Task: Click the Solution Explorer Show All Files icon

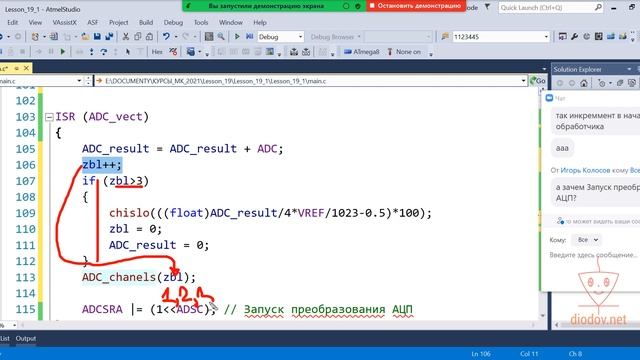Action: click(x=631, y=83)
